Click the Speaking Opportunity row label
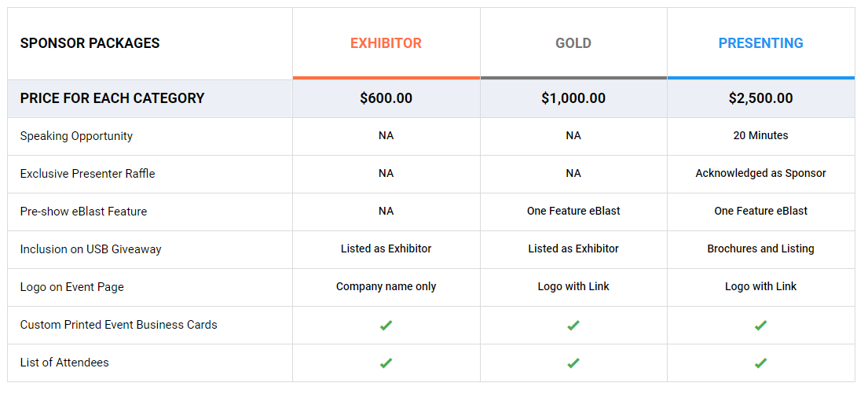 point(76,136)
